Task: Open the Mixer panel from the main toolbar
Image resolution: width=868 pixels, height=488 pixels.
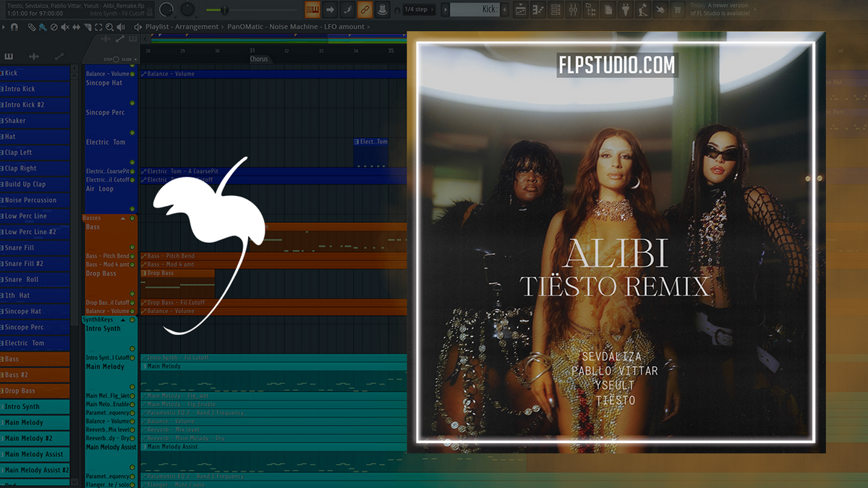Action: (573, 9)
